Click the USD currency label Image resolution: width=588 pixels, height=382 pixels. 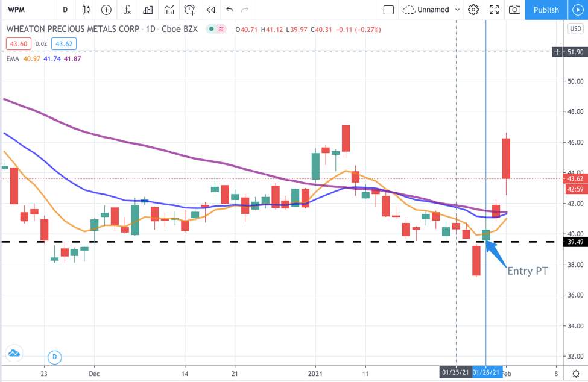click(x=575, y=29)
